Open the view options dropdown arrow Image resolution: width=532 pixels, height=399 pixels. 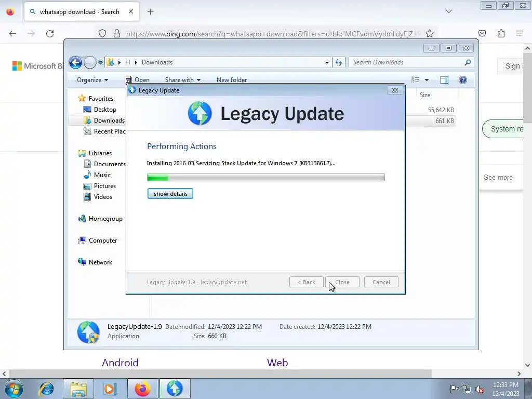pyautogui.click(x=427, y=80)
